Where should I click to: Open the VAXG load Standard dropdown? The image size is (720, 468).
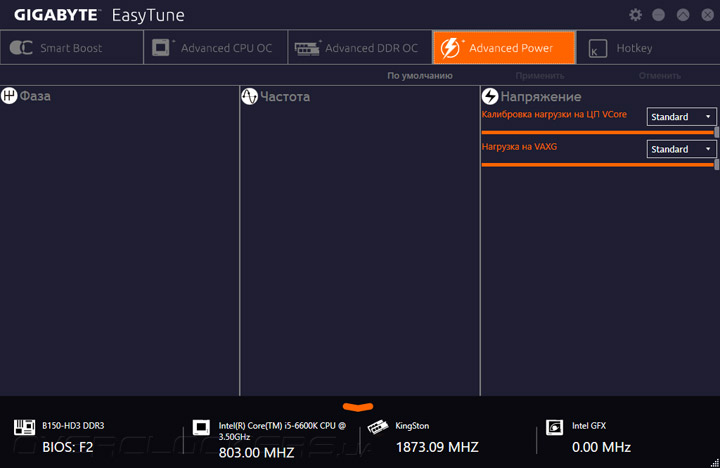coord(681,149)
